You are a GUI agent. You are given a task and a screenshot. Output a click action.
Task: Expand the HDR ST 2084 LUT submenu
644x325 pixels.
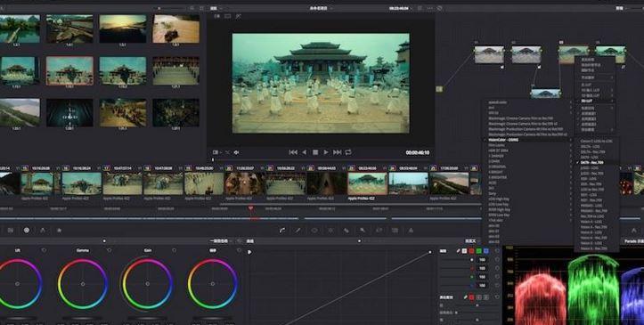coord(528,150)
